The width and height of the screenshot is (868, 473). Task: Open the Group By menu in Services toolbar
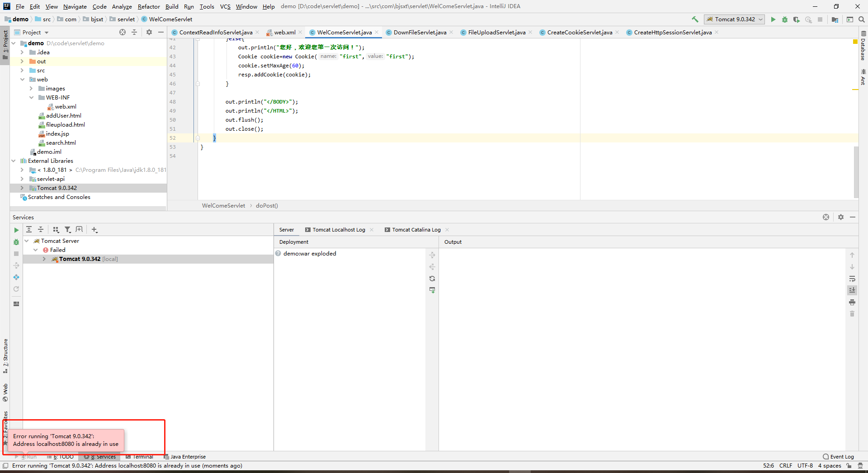click(x=56, y=230)
